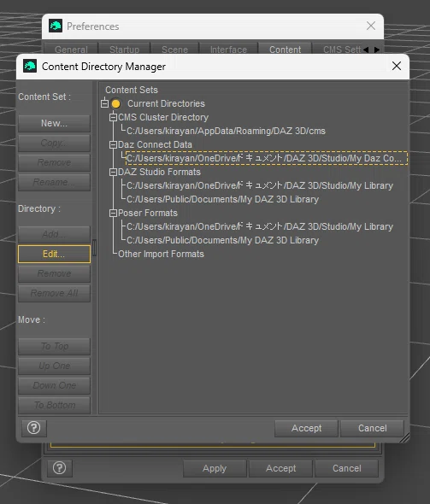The image size is (430, 504).
Task: Collapse the CMS Cluster Directory node
Action: pyautogui.click(x=113, y=117)
